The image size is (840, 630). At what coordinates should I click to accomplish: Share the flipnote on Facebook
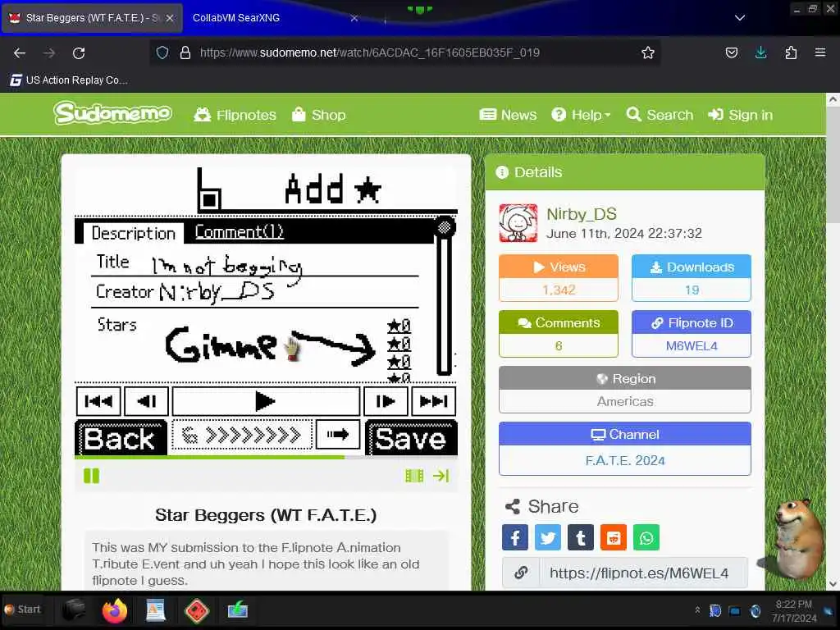[x=515, y=537]
